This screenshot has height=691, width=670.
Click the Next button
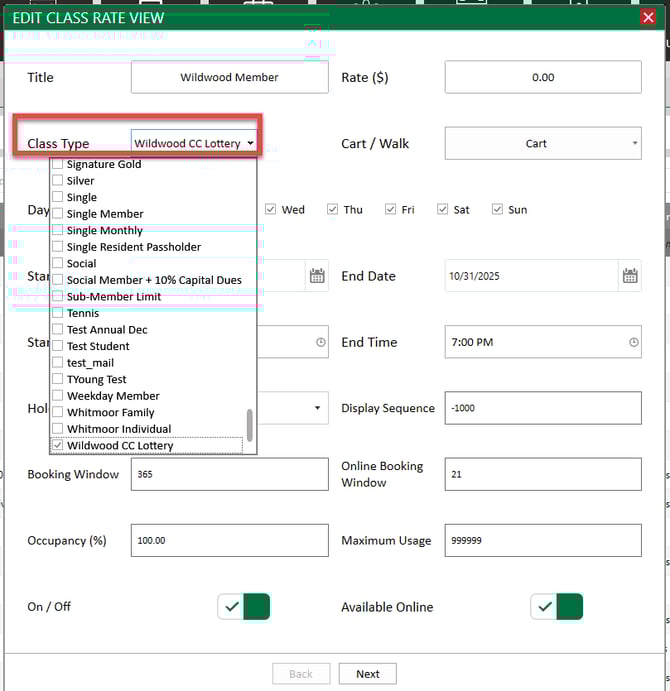click(367, 674)
